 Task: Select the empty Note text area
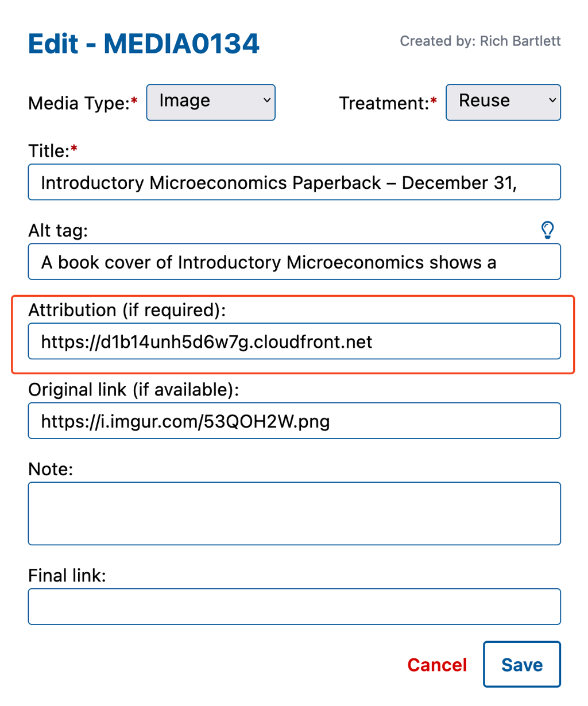tap(294, 513)
